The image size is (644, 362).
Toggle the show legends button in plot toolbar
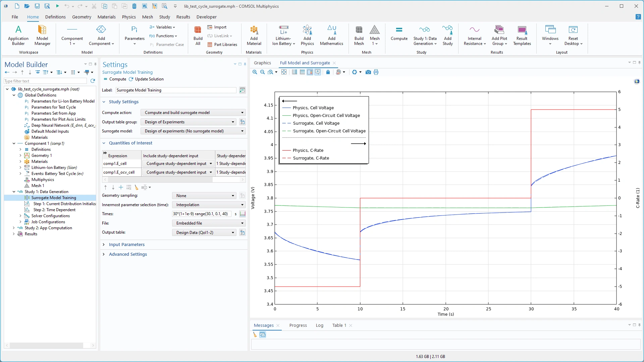click(317, 72)
